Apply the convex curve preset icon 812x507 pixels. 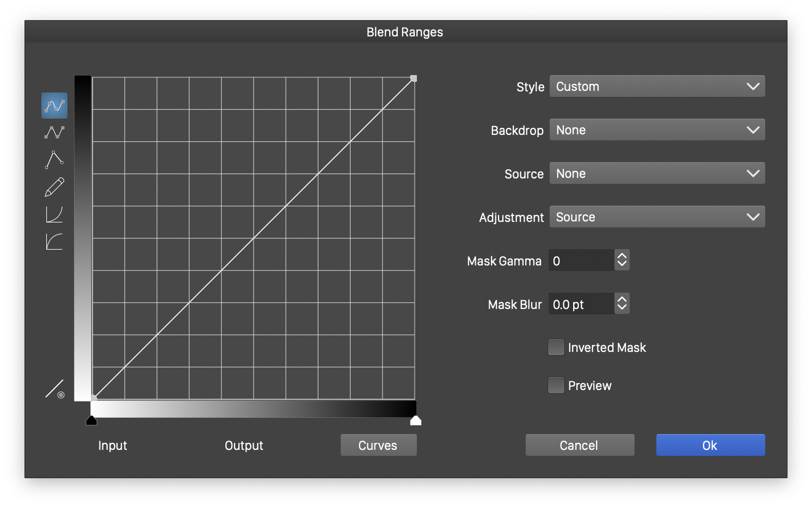54,242
